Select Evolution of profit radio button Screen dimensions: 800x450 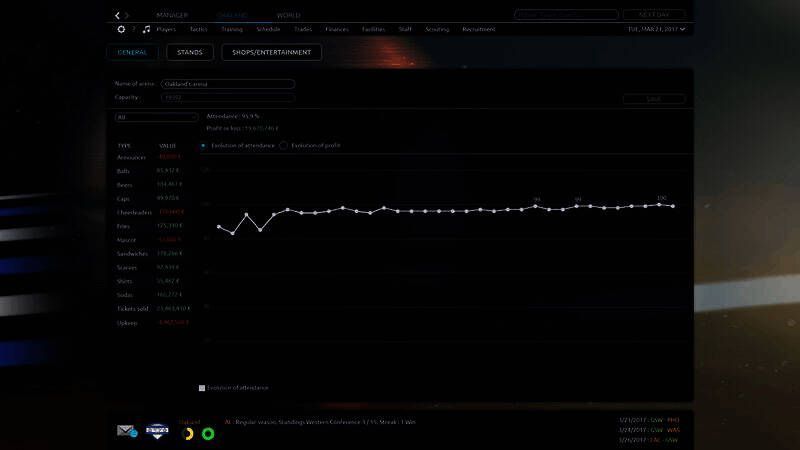[284, 145]
